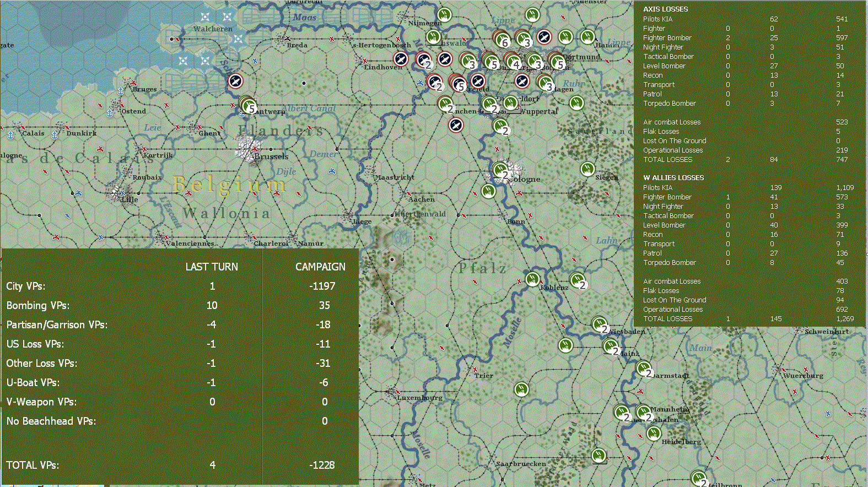Click the factory icon at Koblenz
Screen dimensions: 868x487
(x=532, y=279)
